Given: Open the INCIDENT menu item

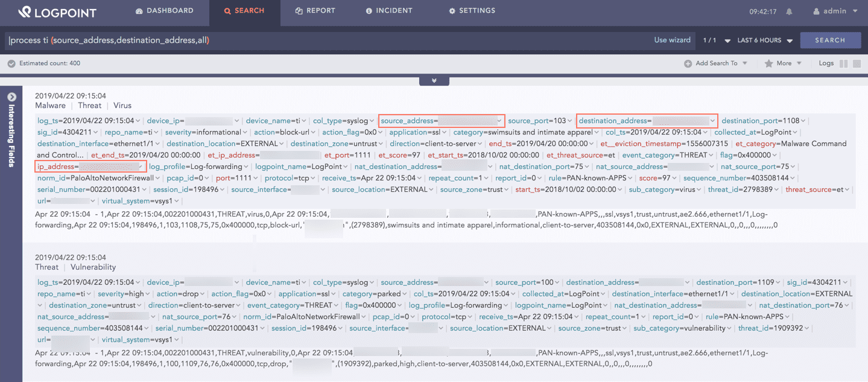Looking at the screenshot, I should (x=390, y=10).
